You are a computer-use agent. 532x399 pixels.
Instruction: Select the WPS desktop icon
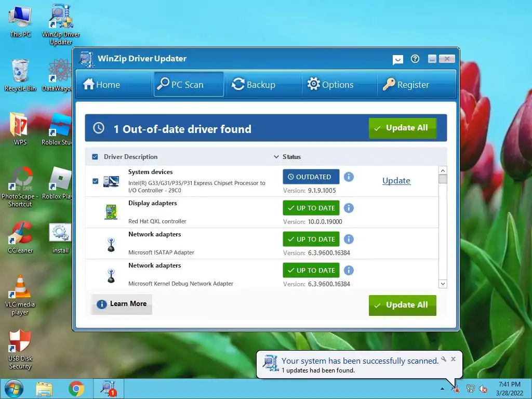tap(20, 129)
